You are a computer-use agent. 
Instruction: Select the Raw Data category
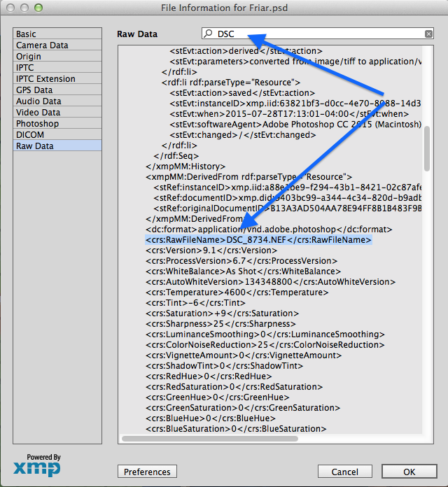(x=57, y=146)
